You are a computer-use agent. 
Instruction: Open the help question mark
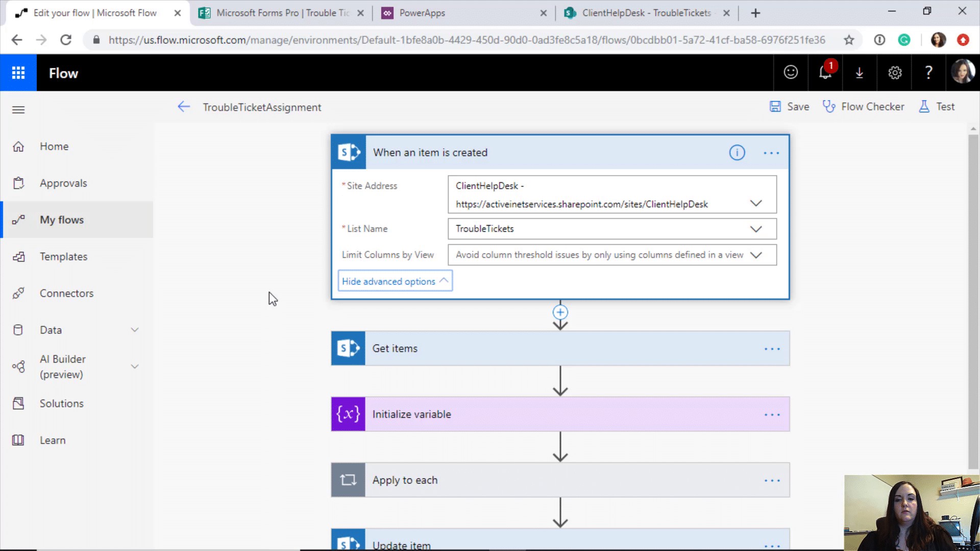[x=929, y=72]
